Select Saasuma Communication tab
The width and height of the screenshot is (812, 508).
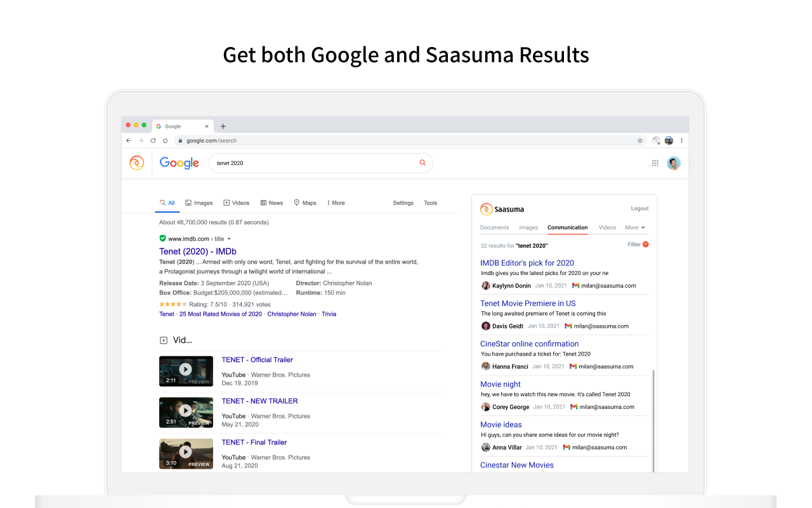pos(568,227)
